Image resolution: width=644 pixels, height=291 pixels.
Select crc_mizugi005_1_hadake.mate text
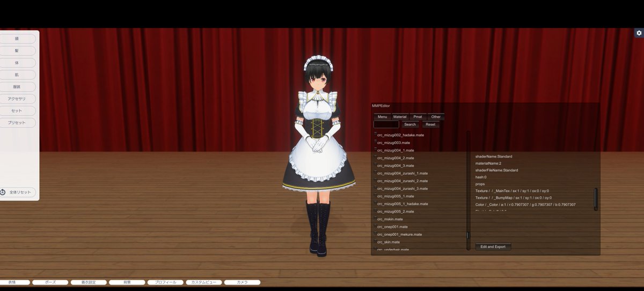tap(402, 204)
